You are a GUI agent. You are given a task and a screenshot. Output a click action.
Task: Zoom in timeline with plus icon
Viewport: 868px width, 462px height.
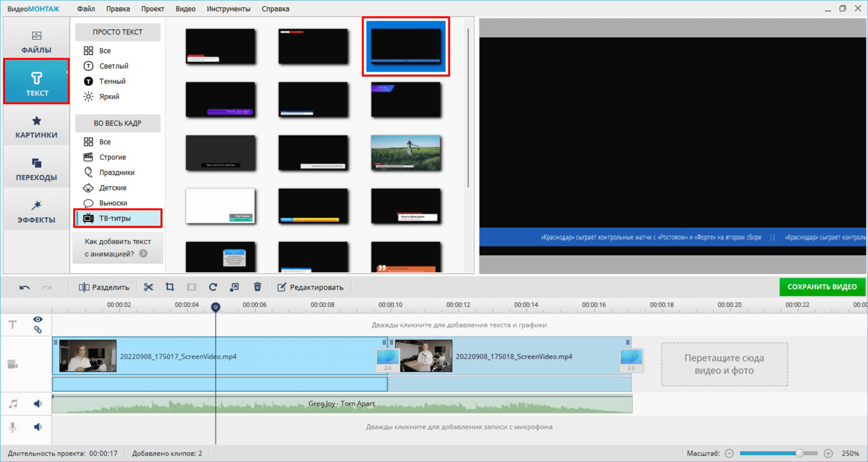(828, 453)
